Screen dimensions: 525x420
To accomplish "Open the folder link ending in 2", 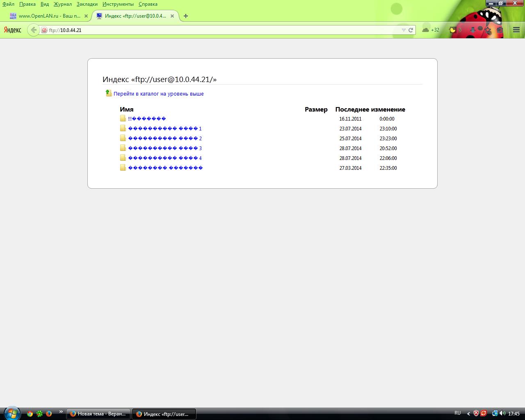I will coord(165,138).
